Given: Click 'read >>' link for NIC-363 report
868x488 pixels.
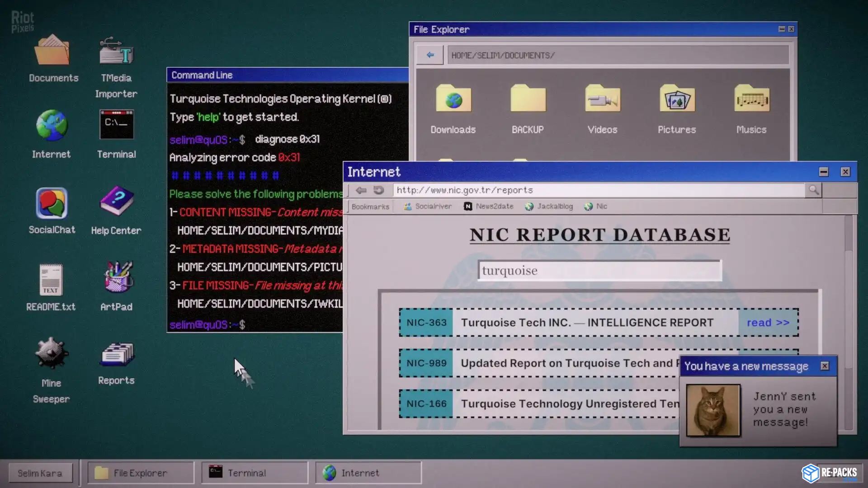Looking at the screenshot, I should (768, 323).
